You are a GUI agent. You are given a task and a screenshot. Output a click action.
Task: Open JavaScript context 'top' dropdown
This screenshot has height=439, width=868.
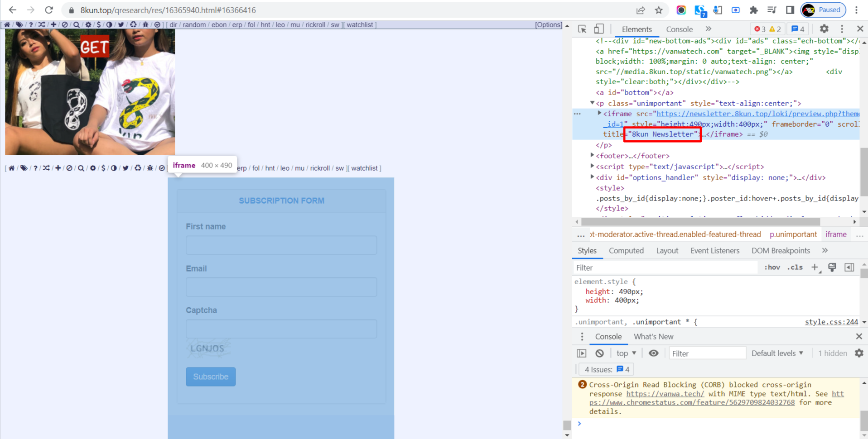[x=626, y=353]
